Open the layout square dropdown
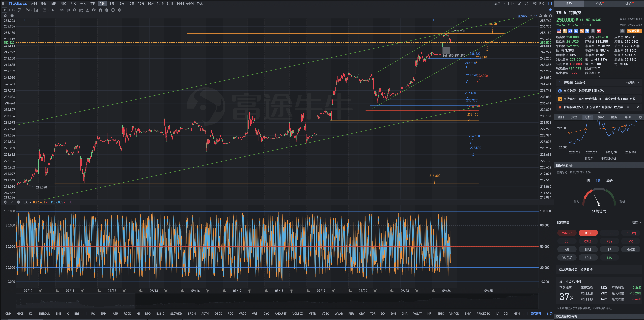Image resolution: width=644 pixels, height=320 pixels. pyautogui.click(x=511, y=3)
